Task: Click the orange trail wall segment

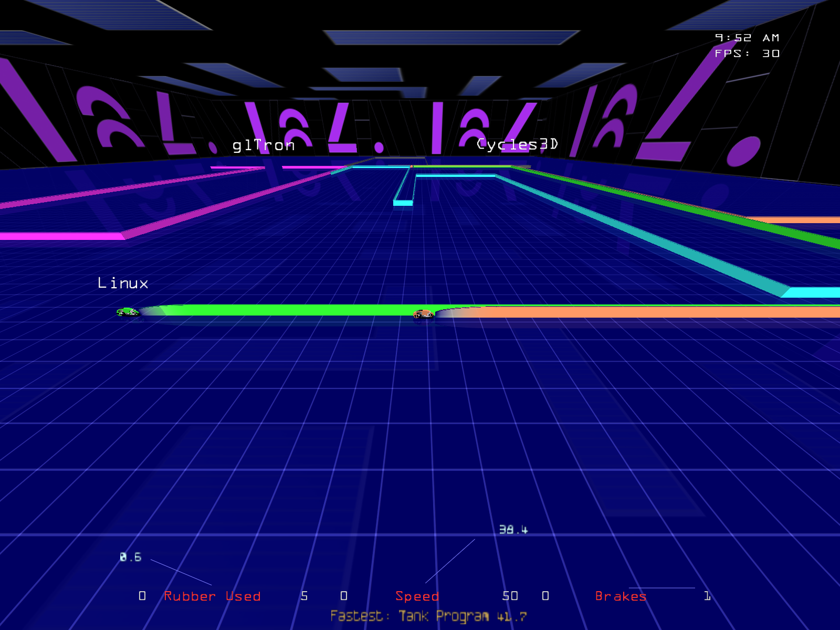Action: [656, 312]
